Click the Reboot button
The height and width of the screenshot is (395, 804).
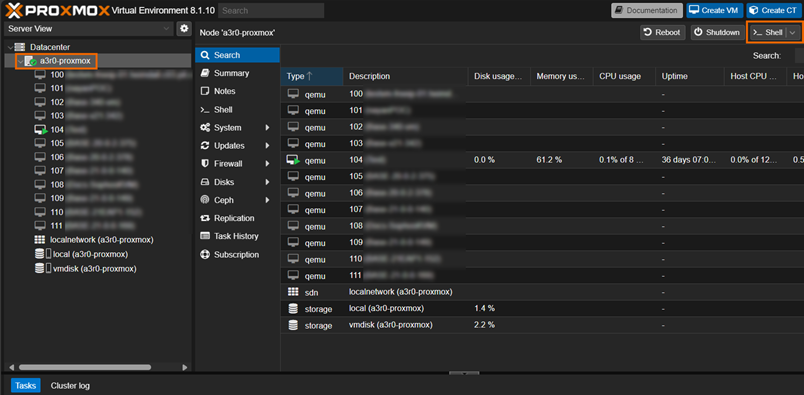662,32
